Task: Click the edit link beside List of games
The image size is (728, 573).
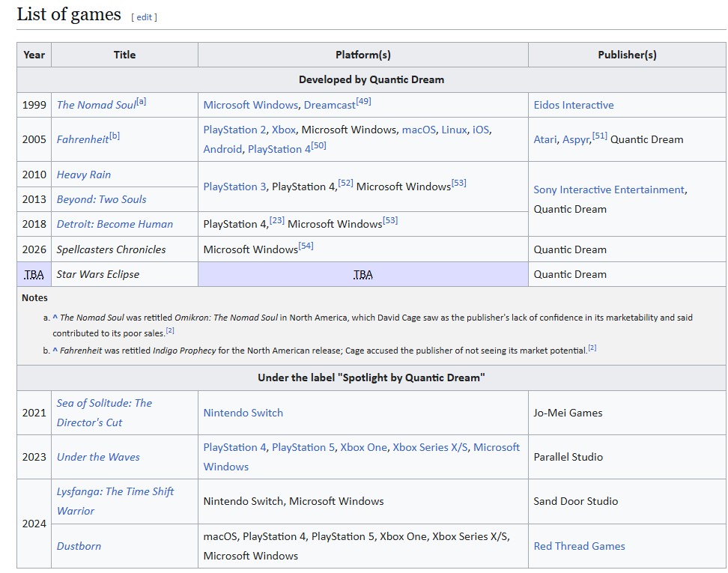Action: (x=144, y=17)
